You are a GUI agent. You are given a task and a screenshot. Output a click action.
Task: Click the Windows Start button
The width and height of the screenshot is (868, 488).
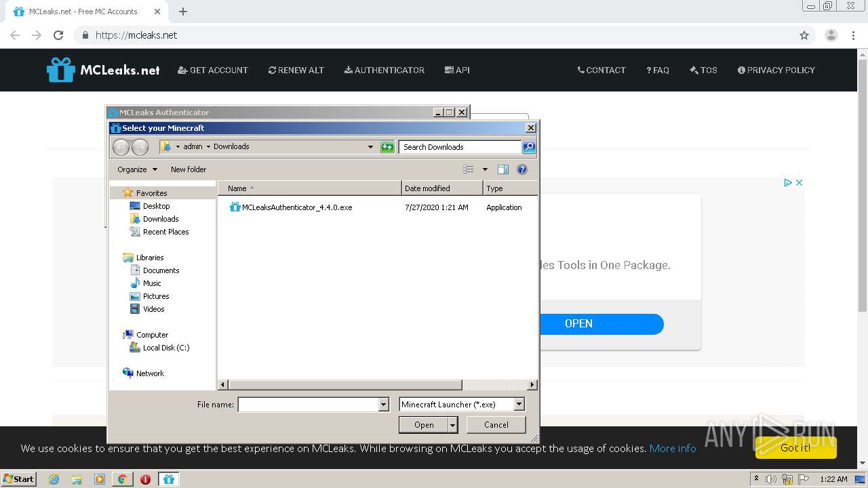pyautogui.click(x=18, y=479)
